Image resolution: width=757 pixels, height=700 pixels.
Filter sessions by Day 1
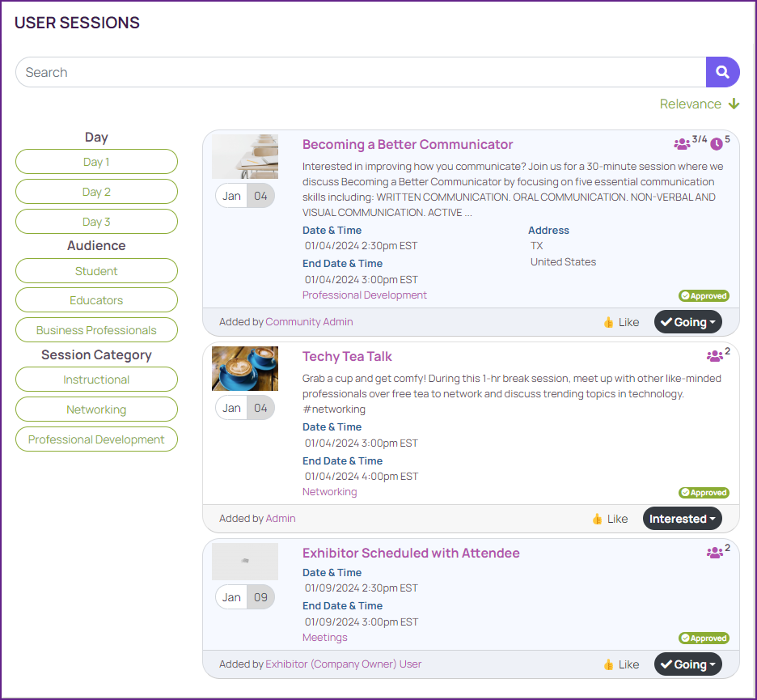[96, 162]
